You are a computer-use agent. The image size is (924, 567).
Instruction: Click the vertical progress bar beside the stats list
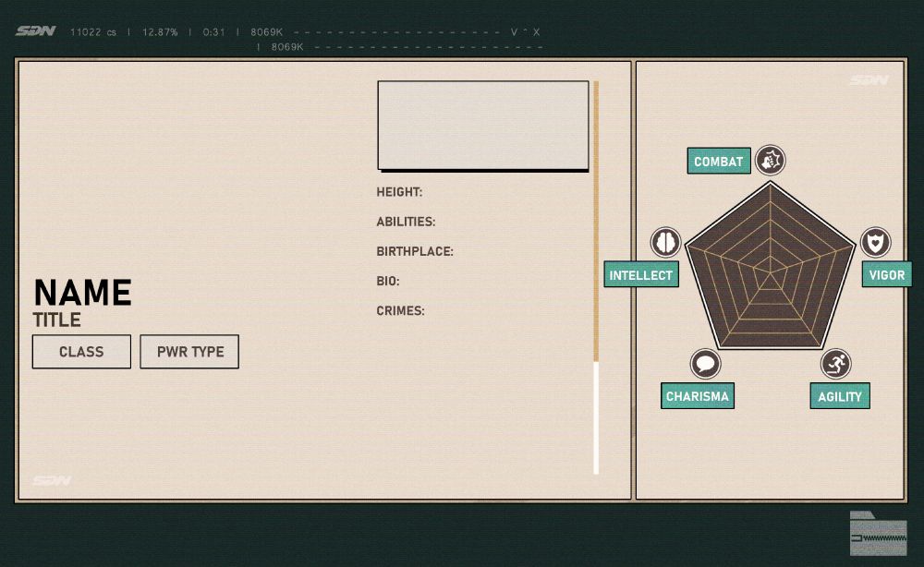point(597,277)
